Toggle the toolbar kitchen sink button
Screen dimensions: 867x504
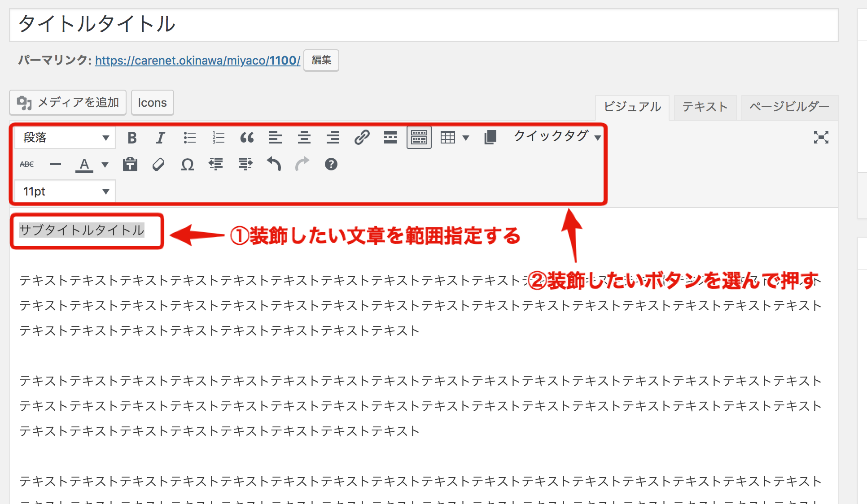[x=419, y=138]
